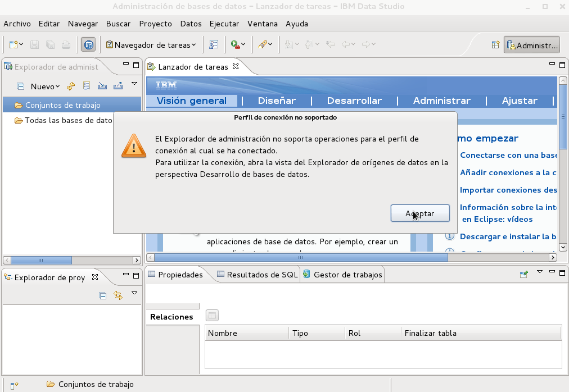
Task: Toggle the highlighted blue round toolbar button
Action: (x=88, y=44)
